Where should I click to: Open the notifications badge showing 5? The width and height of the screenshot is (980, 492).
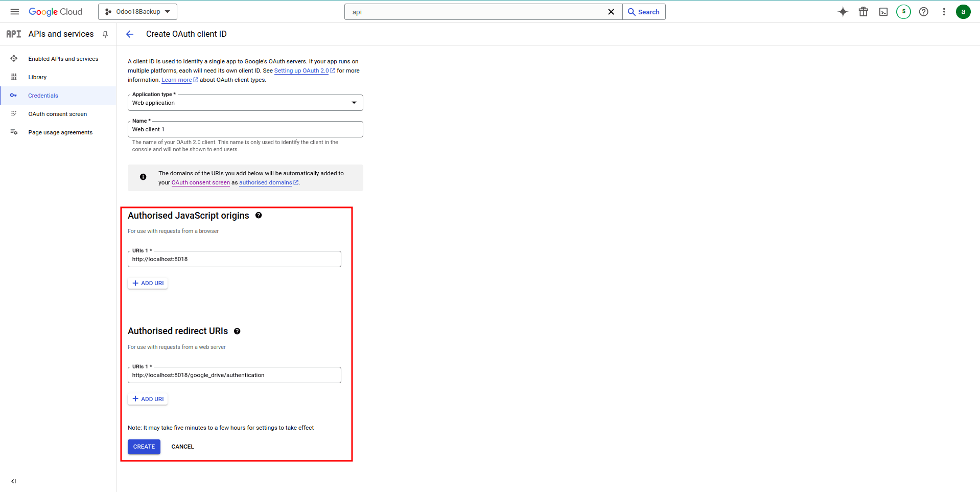tap(903, 12)
